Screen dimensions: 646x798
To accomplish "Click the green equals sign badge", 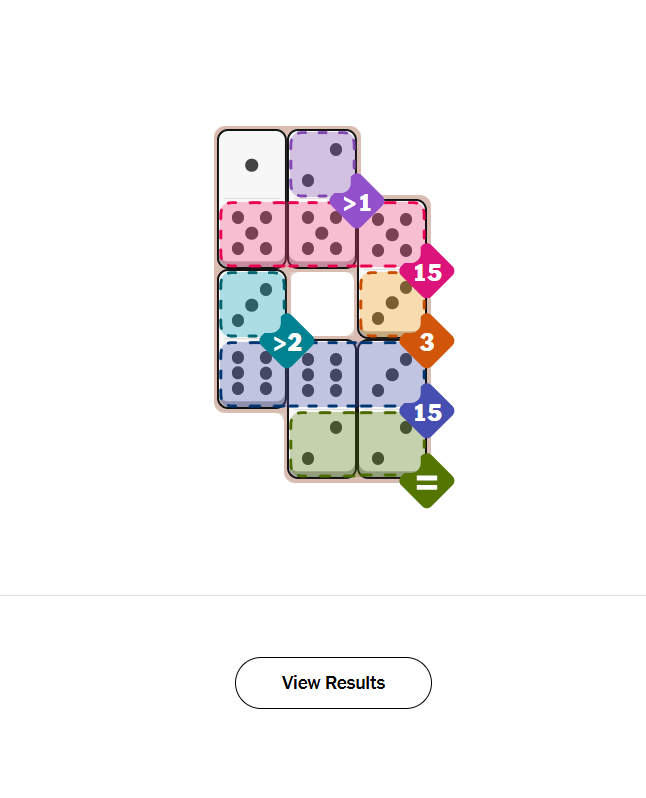I will [427, 481].
